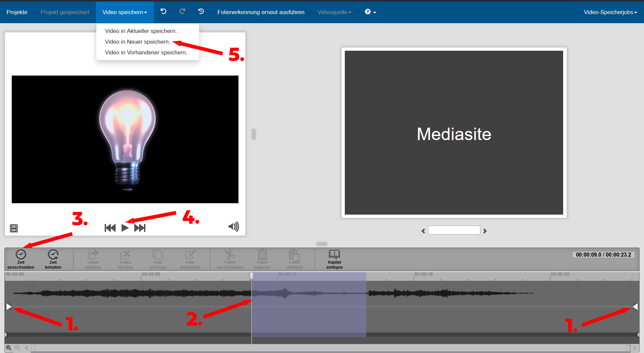Expand the Video-Speicherjobs dropdown
Screen dimensions: 644x353
pyautogui.click(x=610, y=12)
